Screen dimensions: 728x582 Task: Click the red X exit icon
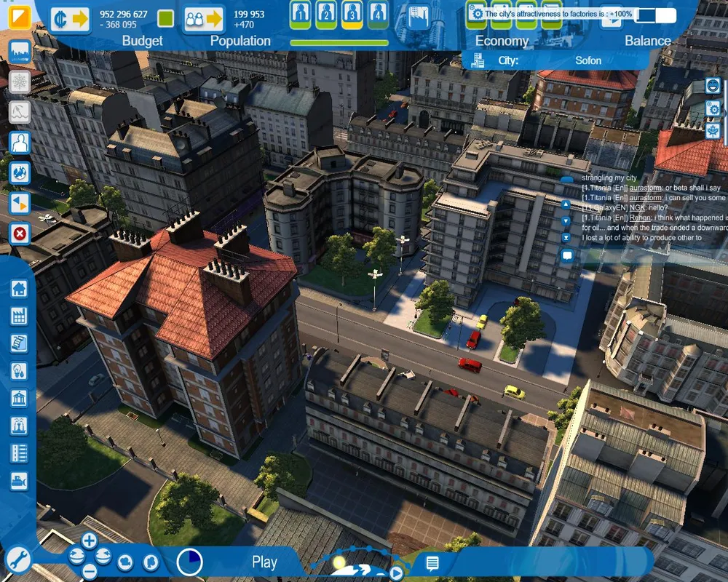coord(20,234)
